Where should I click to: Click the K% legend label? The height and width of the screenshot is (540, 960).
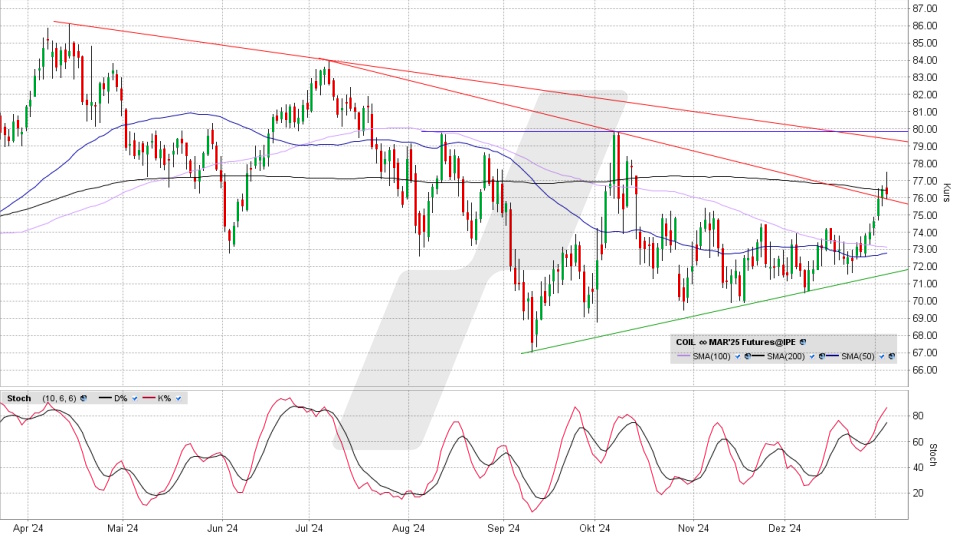[x=164, y=398]
